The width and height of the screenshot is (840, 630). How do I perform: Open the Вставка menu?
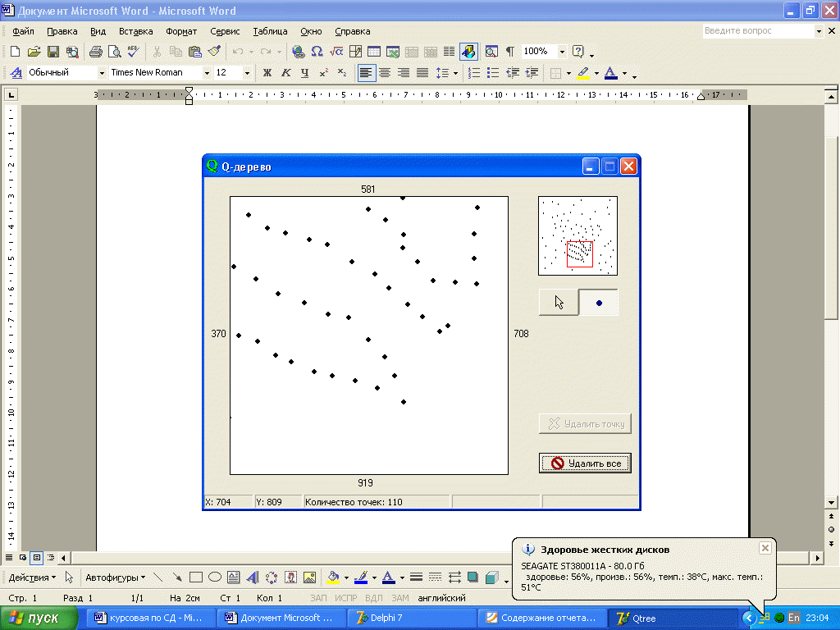135,31
